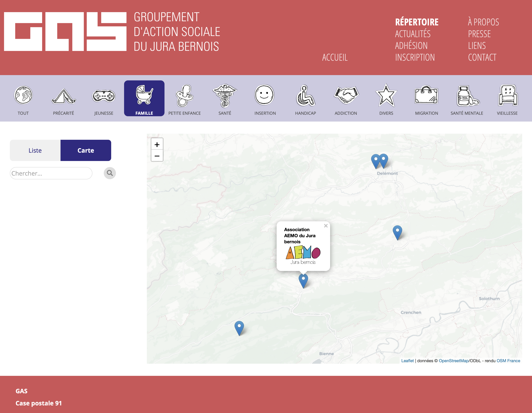Go to the Contact page
Viewport: 532px width, 413px height.
[482, 57]
